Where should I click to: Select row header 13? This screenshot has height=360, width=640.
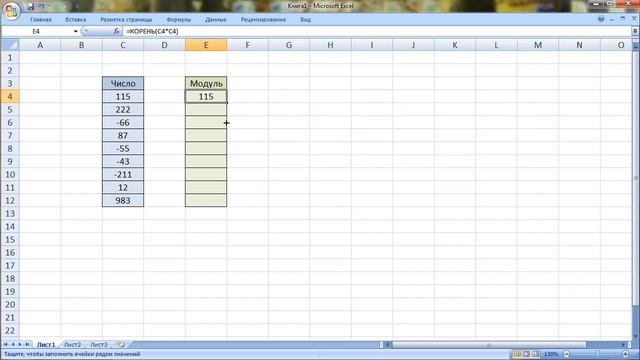(x=10, y=213)
